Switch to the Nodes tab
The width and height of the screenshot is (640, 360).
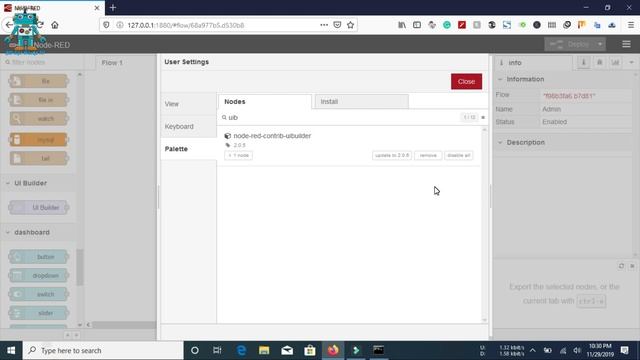coord(265,102)
